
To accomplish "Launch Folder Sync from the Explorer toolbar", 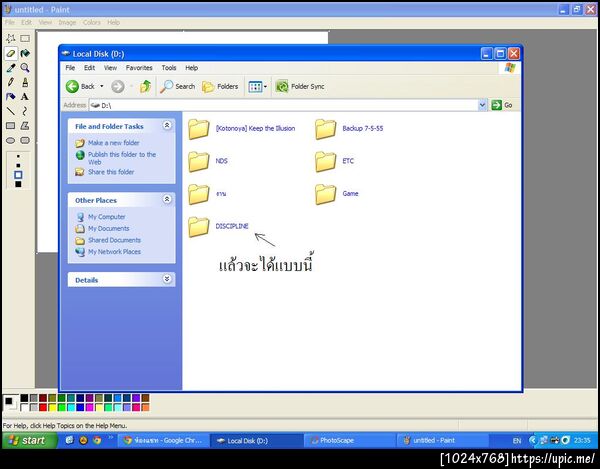I will point(300,86).
